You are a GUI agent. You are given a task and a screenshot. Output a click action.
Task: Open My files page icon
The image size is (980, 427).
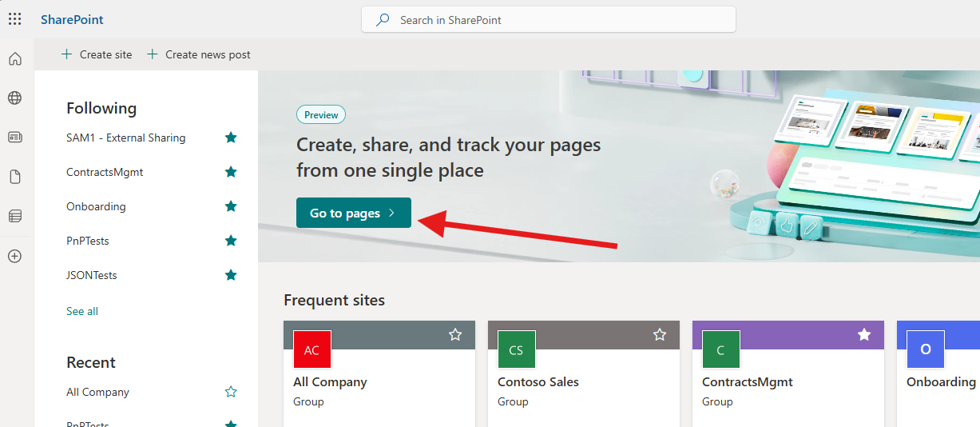pos(15,177)
